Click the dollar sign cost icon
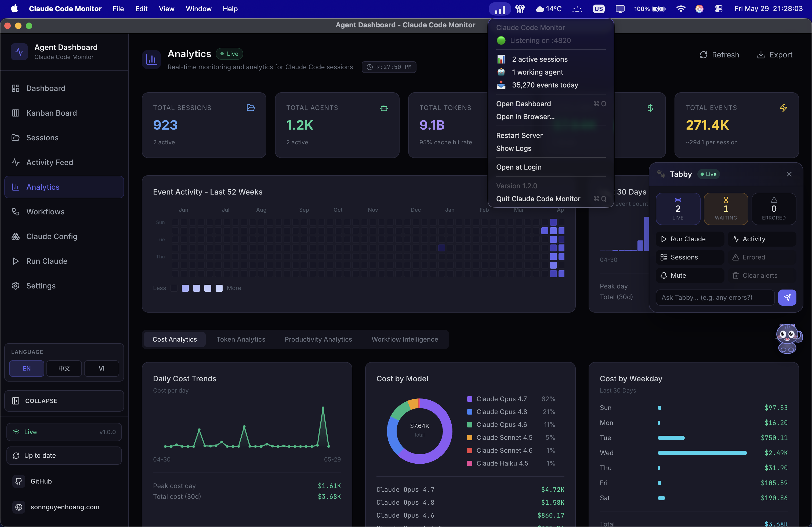This screenshot has width=812, height=527. (650, 108)
